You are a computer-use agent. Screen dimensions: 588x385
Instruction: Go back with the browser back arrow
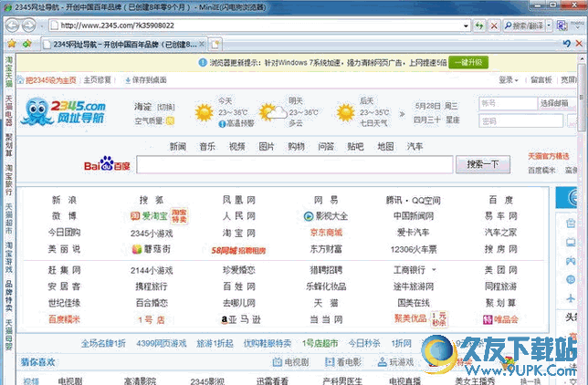pos(12,26)
